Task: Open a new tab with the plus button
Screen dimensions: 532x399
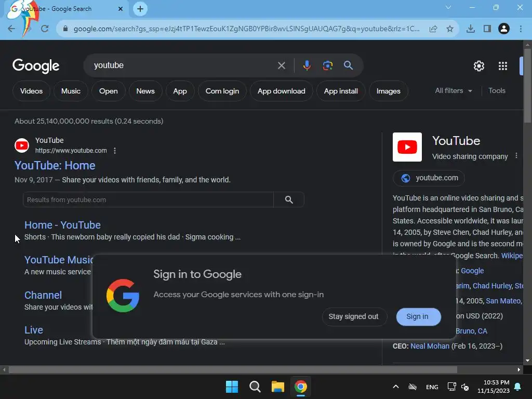Action: (x=140, y=9)
